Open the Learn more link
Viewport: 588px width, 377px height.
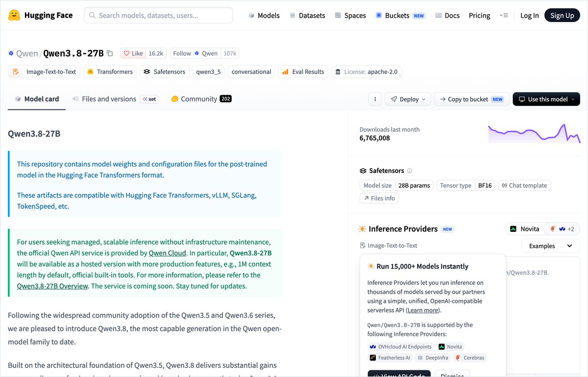[423, 310]
